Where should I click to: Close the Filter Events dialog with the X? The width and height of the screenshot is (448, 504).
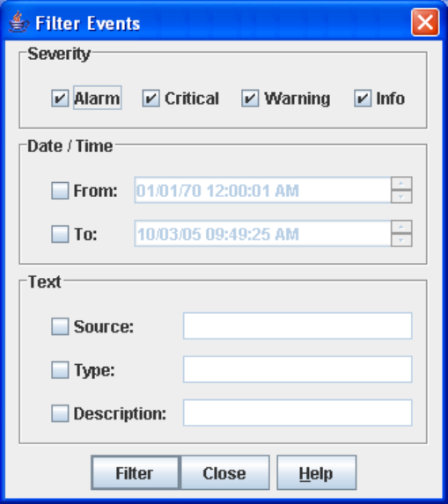[425, 22]
